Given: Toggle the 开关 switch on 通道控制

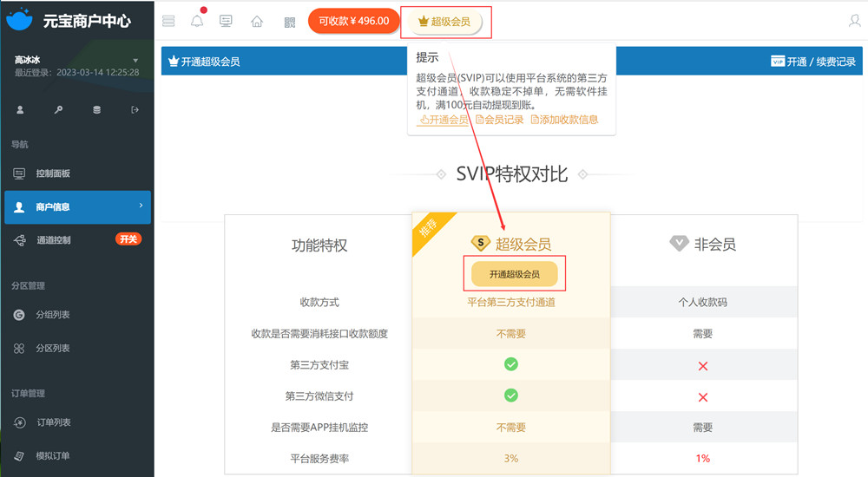Looking at the screenshot, I should coord(128,239).
